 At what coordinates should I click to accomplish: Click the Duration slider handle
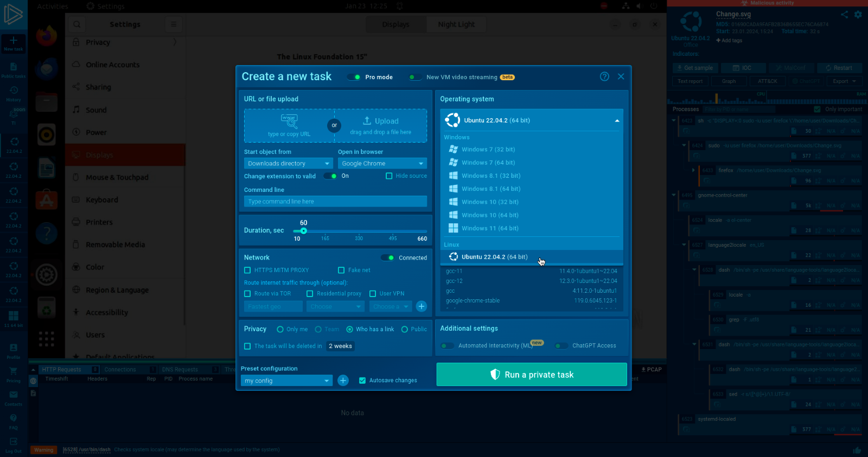click(304, 231)
